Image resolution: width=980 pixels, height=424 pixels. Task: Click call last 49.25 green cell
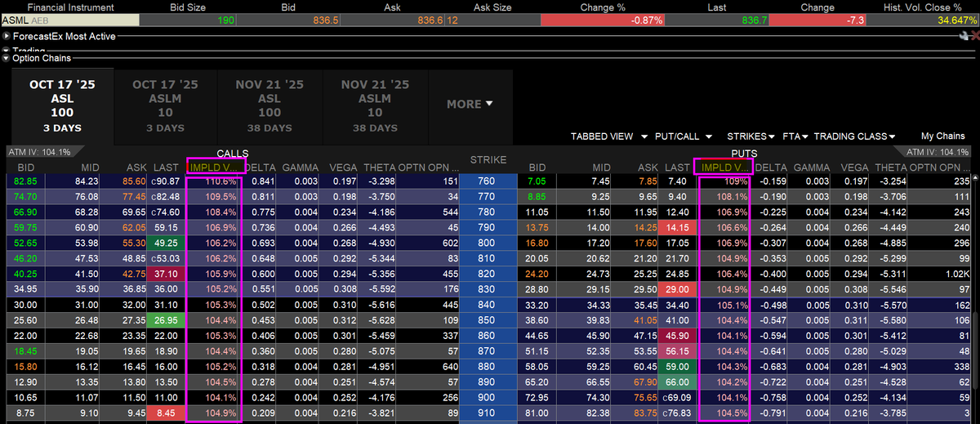(x=167, y=243)
